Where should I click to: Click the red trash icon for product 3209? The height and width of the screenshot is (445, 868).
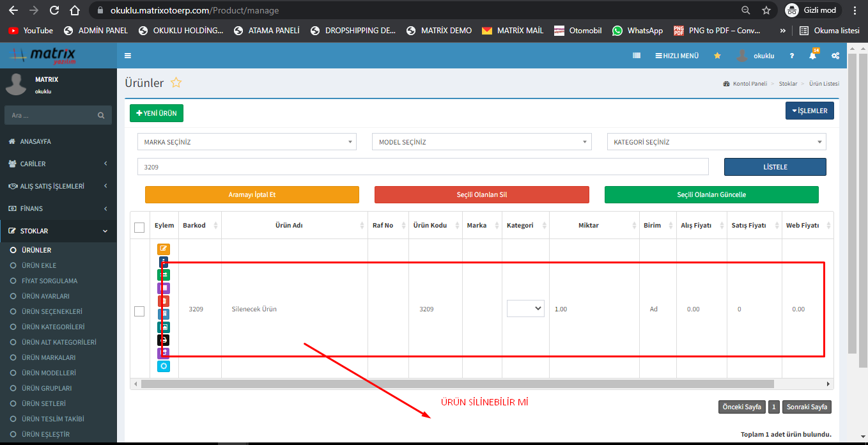(x=164, y=301)
